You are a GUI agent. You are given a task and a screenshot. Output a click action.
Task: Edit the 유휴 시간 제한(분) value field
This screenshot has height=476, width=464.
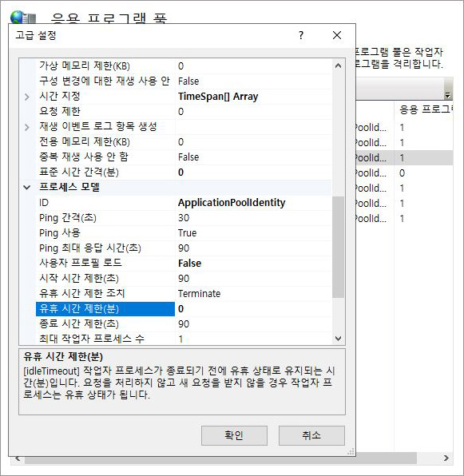point(253,309)
